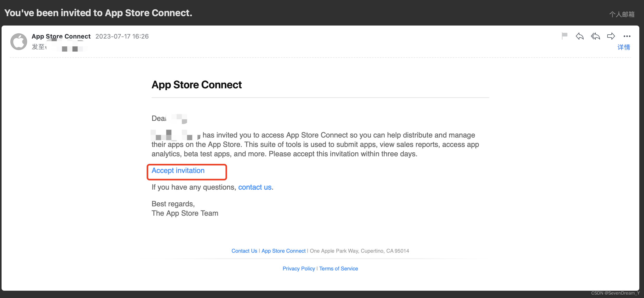
Task: Click the email subject title text
Action: (98, 13)
